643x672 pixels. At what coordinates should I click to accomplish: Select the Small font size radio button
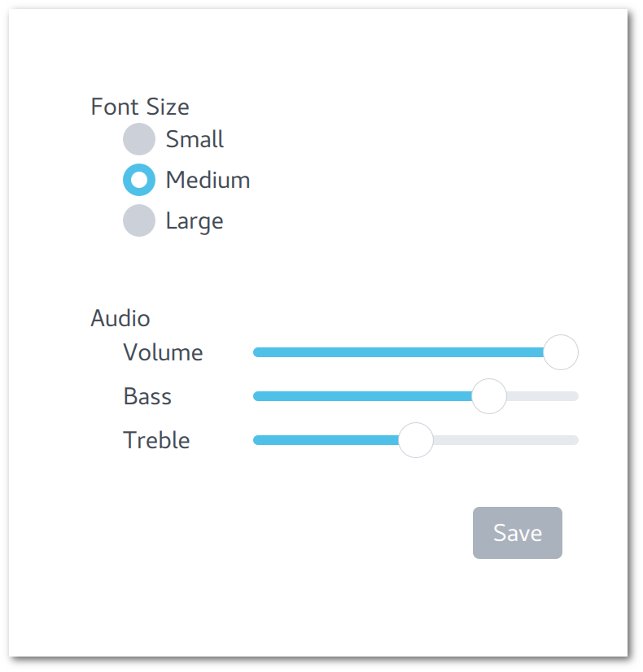(139, 139)
